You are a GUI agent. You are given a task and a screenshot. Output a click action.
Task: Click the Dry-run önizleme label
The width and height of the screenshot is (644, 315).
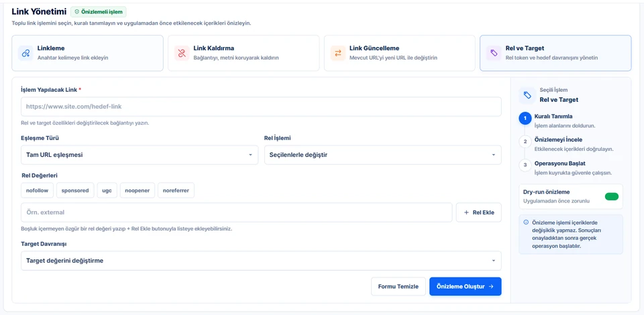click(x=546, y=192)
